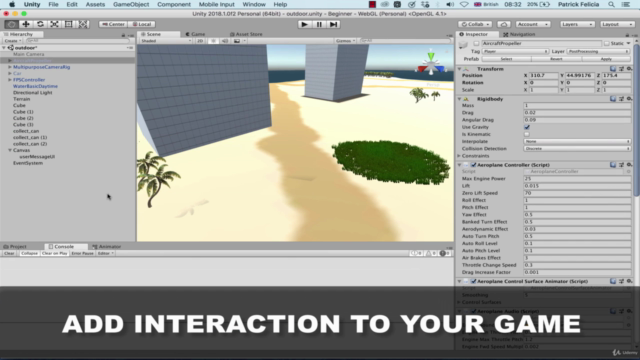640x360 pixels.
Task: Click the GameObject cube icon in Inspector
Action: [x=463, y=45]
